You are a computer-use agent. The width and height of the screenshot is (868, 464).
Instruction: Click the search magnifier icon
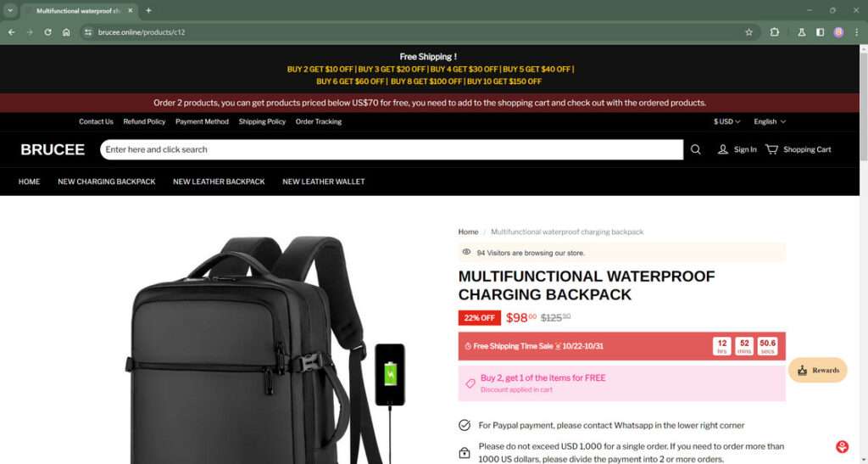pos(695,149)
